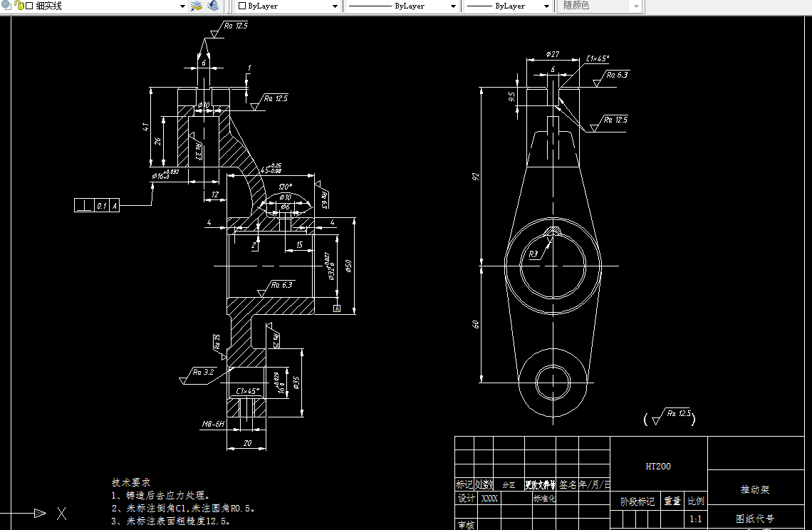Select the ⌀35 diameter dimension
The image size is (812, 530).
[296, 383]
